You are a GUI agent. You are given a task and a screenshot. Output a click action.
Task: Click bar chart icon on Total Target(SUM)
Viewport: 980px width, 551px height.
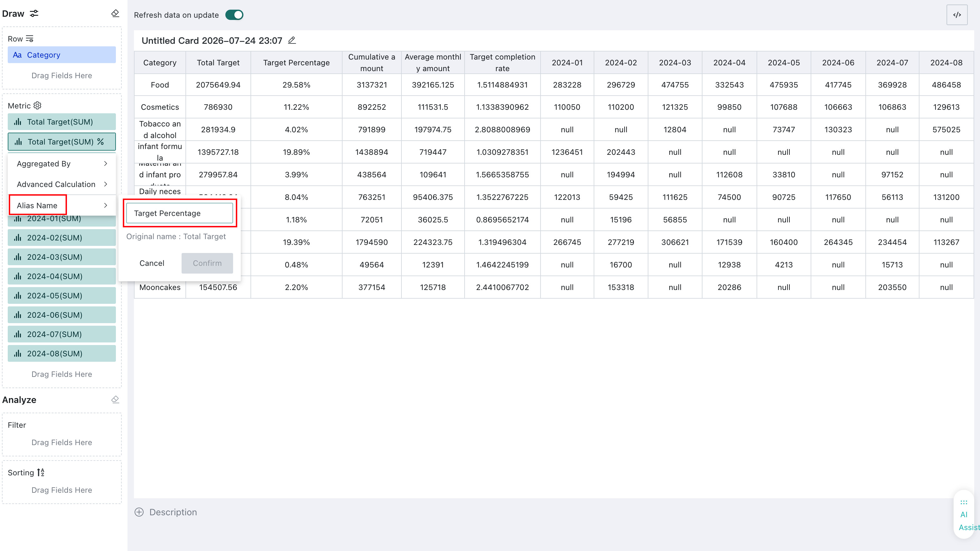(x=17, y=122)
